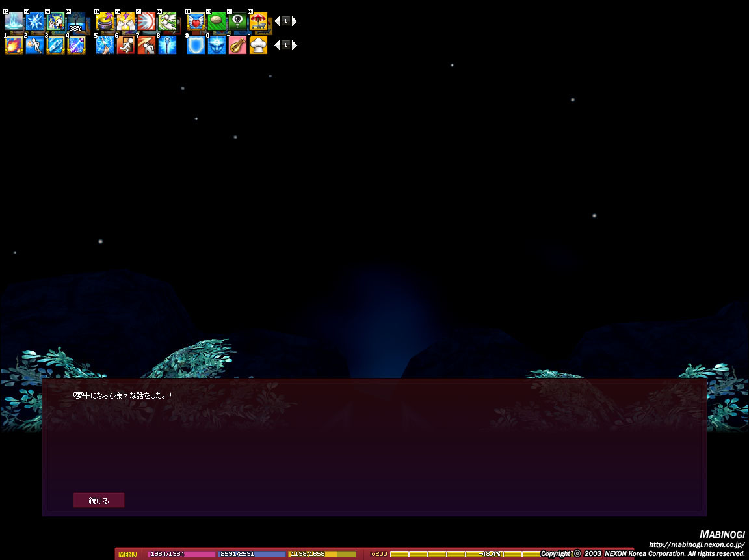
Task: Activate the skull icon hotkey slot
Action: point(237,21)
